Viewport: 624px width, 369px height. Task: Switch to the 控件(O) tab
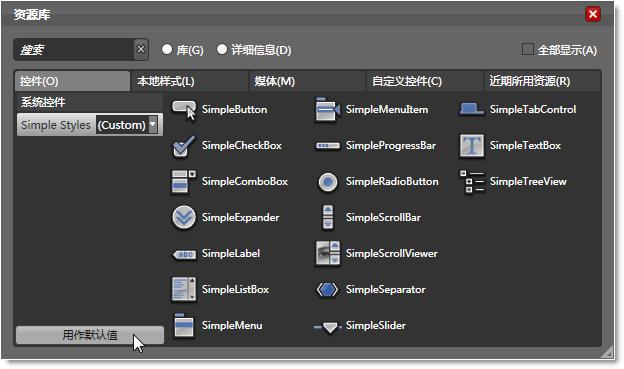(72, 81)
